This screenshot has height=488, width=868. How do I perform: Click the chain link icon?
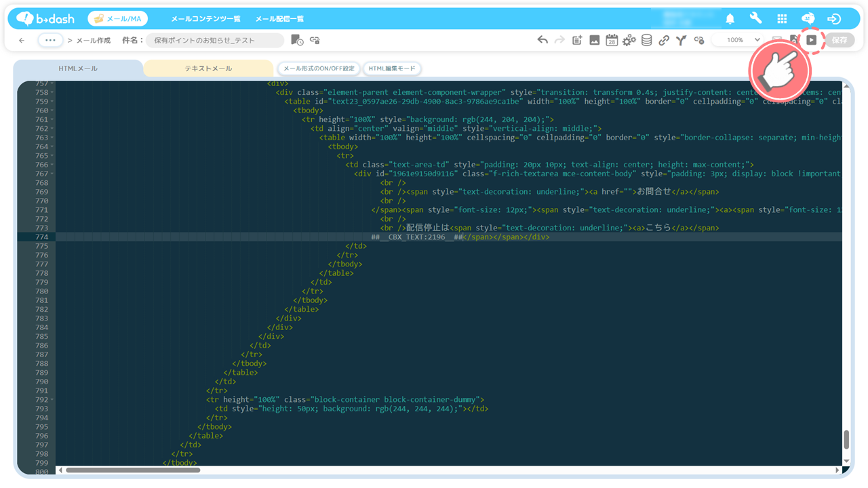coord(664,40)
